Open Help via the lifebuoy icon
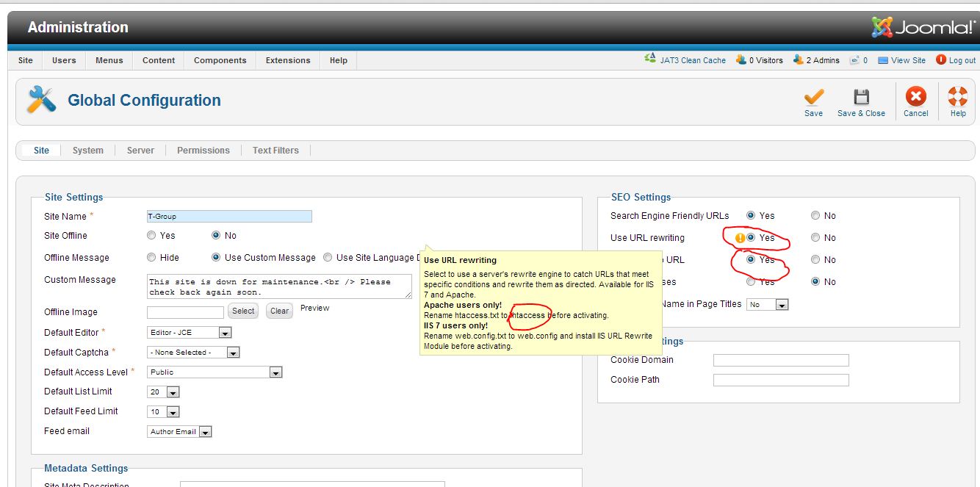This screenshot has height=487, width=980. (x=958, y=96)
